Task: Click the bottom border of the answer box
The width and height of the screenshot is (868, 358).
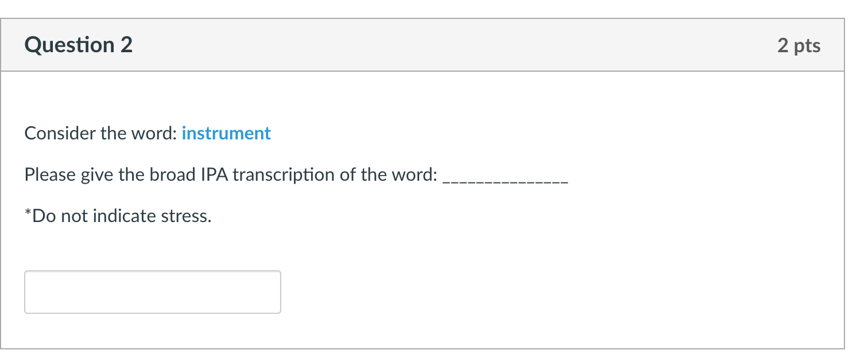Action: (x=152, y=312)
